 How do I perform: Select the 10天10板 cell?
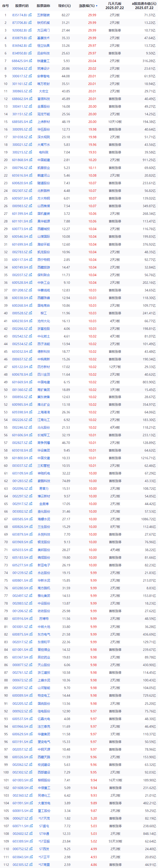pyautogui.click(x=115, y=122)
